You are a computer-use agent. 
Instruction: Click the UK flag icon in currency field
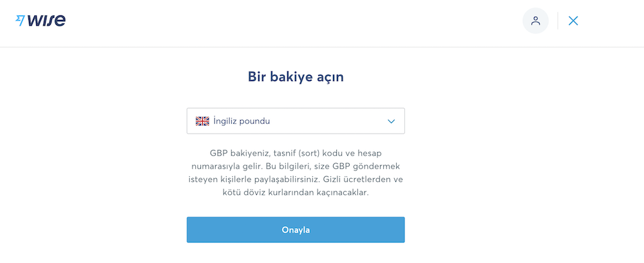(202, 121)
